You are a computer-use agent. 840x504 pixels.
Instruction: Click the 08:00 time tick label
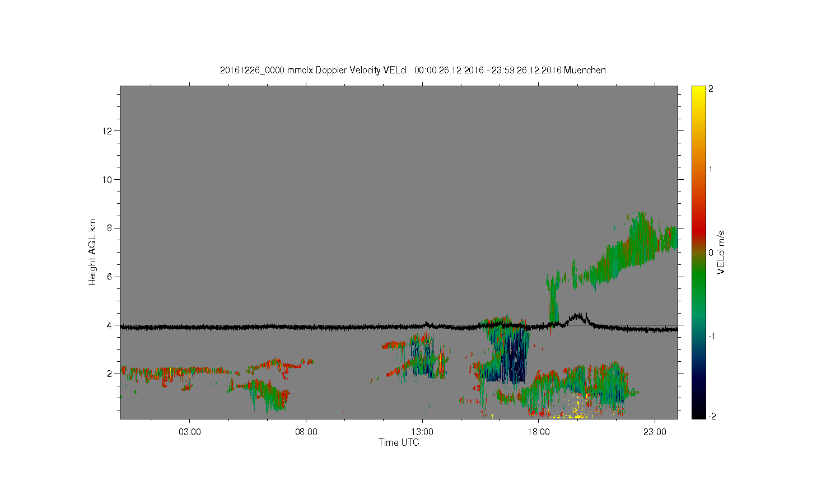point(306,432)
